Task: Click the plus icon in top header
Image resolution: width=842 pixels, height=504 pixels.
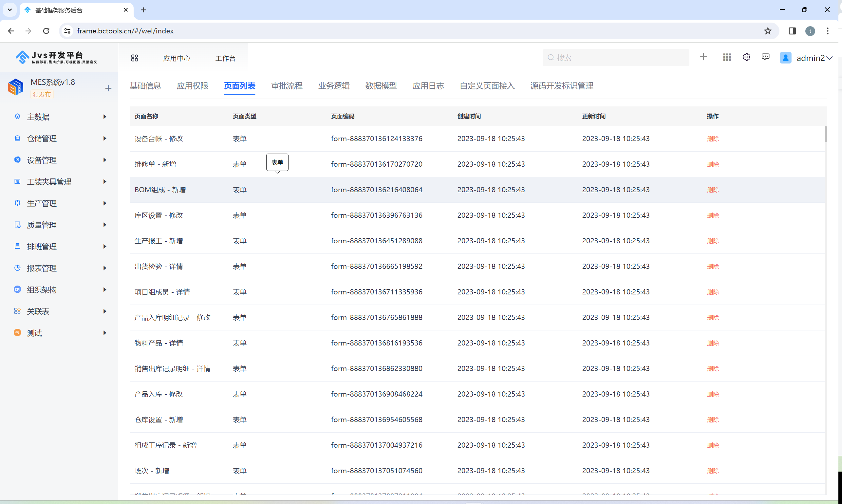Action: [703, 57]
